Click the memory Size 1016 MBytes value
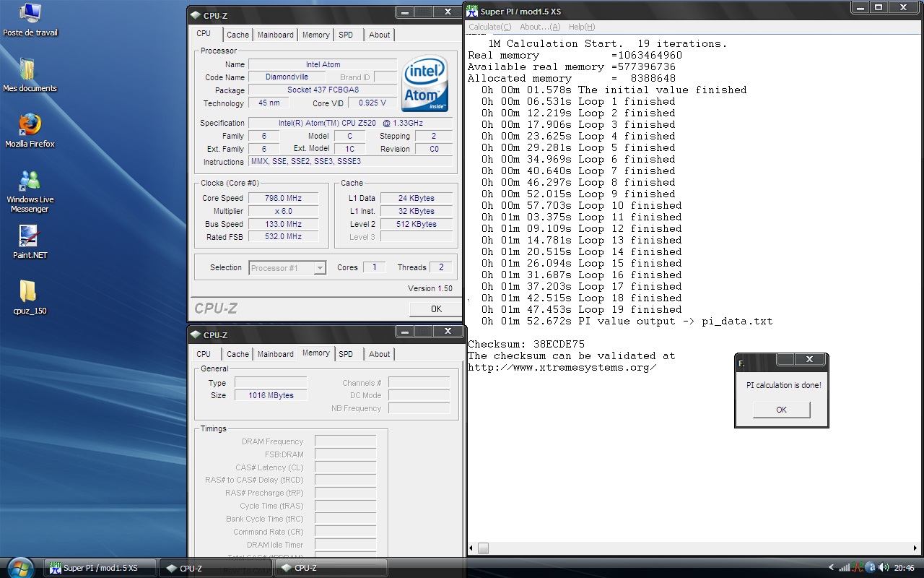924x578 pixels. [271, 395]
